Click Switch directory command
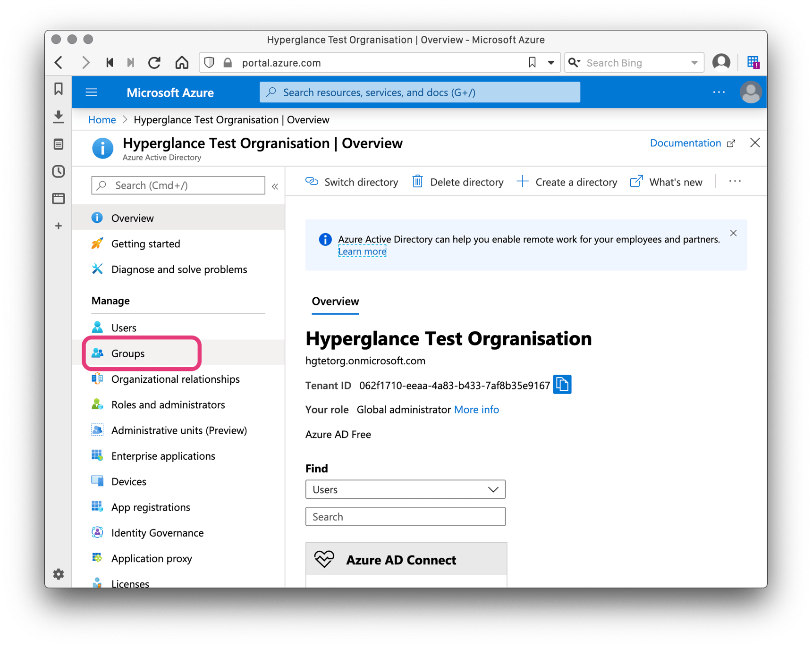The height and width of the screenshot is (647, 812). click(x=352, y=182)
